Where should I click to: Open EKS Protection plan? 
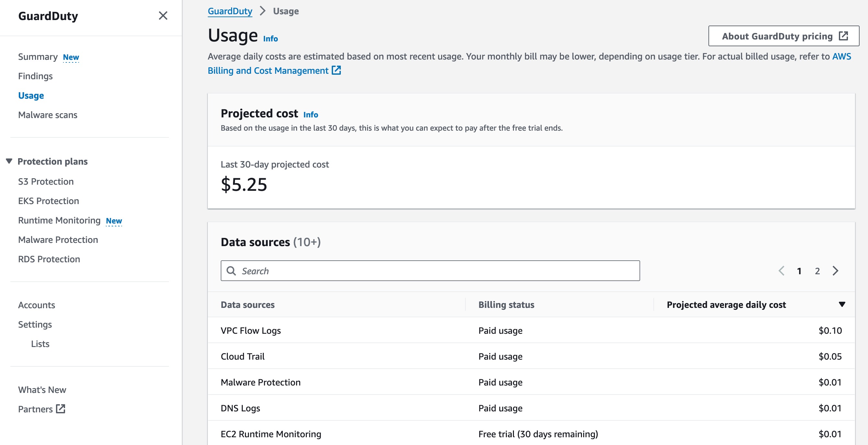(49, 201)
